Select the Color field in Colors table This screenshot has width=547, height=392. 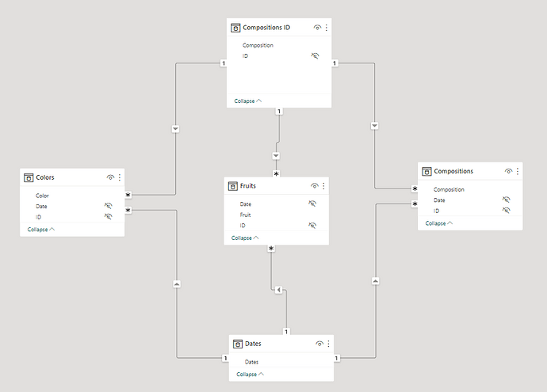click(x=44, y=195)
